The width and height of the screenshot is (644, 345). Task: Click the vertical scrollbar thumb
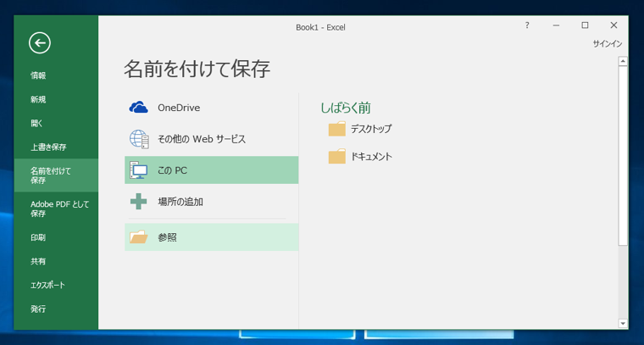click(623, 156)
